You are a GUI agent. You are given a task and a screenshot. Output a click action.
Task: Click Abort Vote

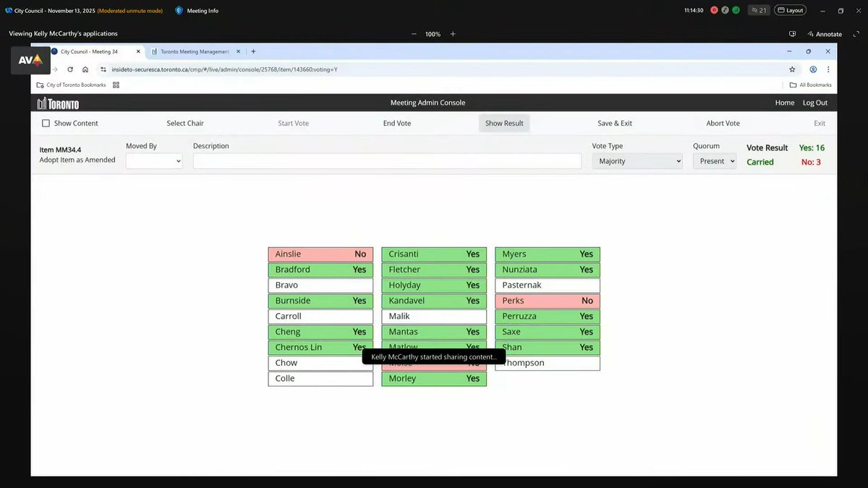(723, 123)
